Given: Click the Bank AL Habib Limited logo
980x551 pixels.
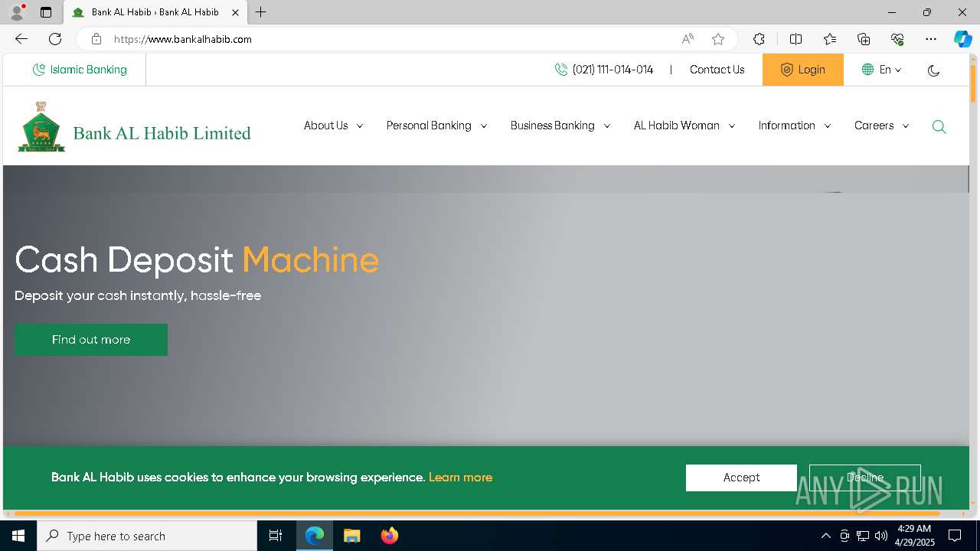Looking at the screenshot, I should pyautogui.click(x=134, y=127).
